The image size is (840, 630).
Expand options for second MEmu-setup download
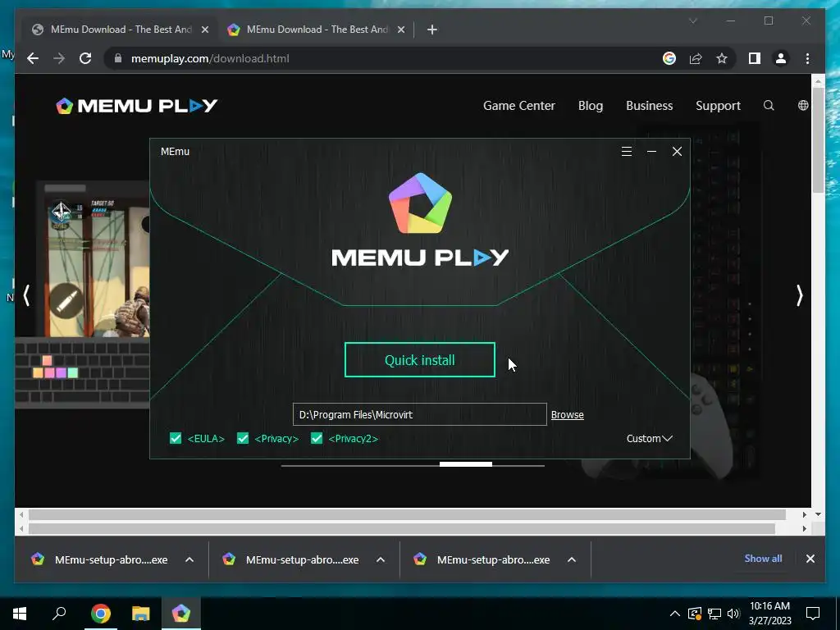381,559
